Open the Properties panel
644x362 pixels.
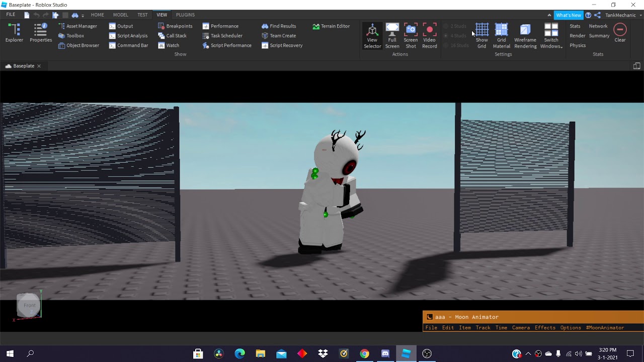41,33
